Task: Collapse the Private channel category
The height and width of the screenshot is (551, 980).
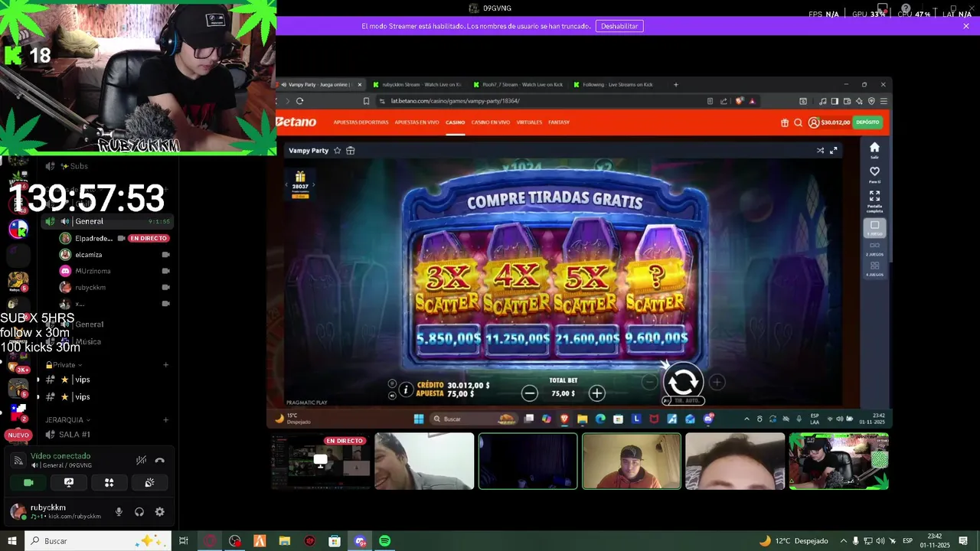Action: click(64, 365)
